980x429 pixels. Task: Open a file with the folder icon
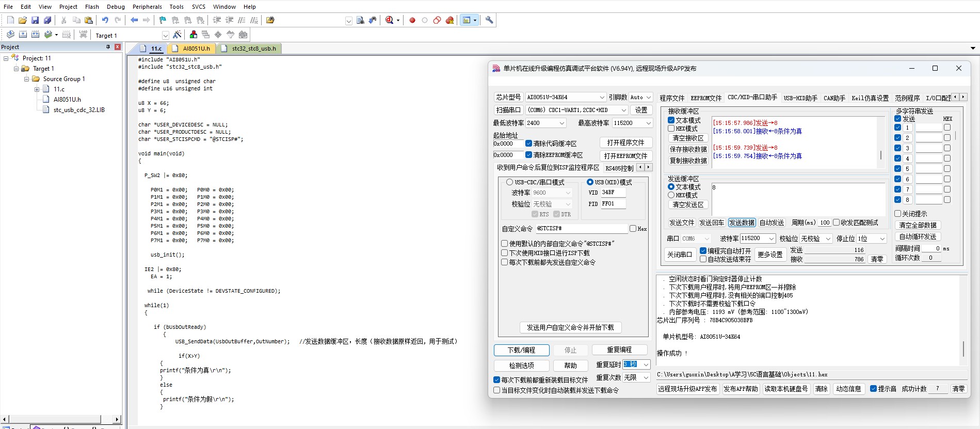[x=23, y=20]
